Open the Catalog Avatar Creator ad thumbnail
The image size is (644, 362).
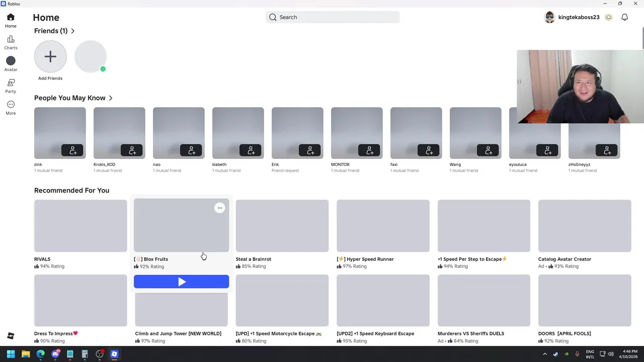tap(585, 226)
